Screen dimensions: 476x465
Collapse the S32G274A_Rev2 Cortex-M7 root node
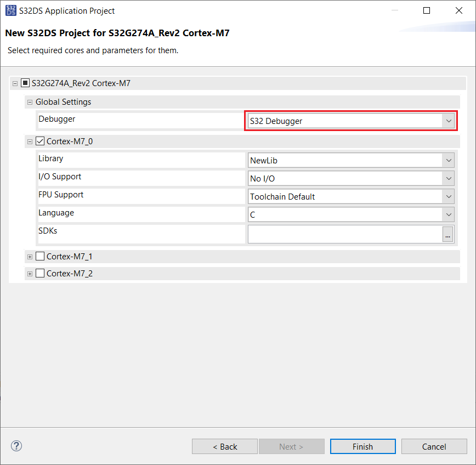[x=15, y=84]
